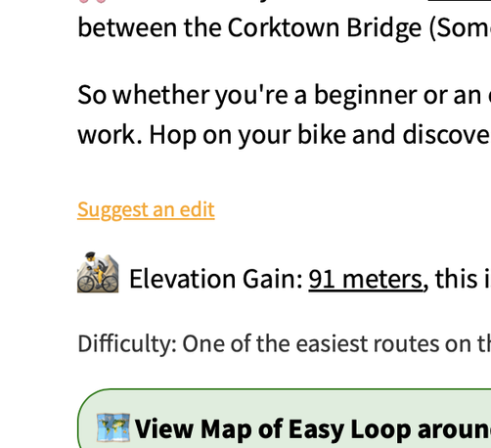Click the word "work." before Hop

[x=111, y=135]
